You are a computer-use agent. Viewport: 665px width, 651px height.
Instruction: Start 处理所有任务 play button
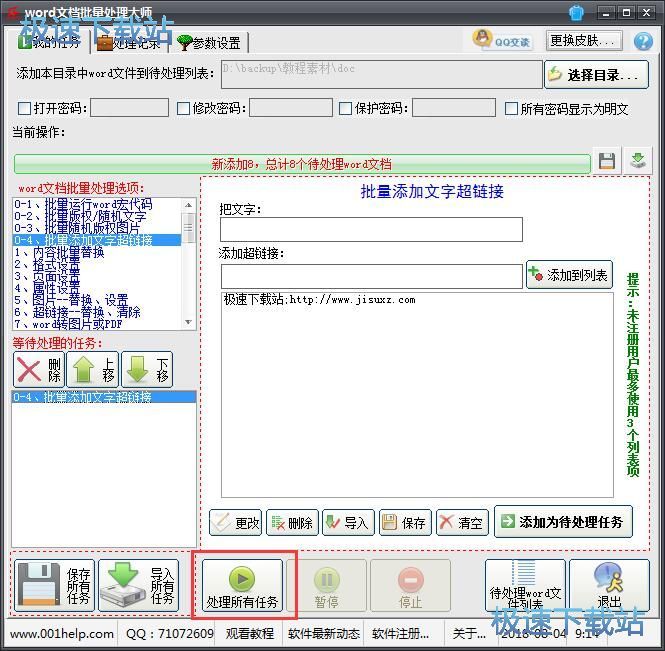click(242, 585)
